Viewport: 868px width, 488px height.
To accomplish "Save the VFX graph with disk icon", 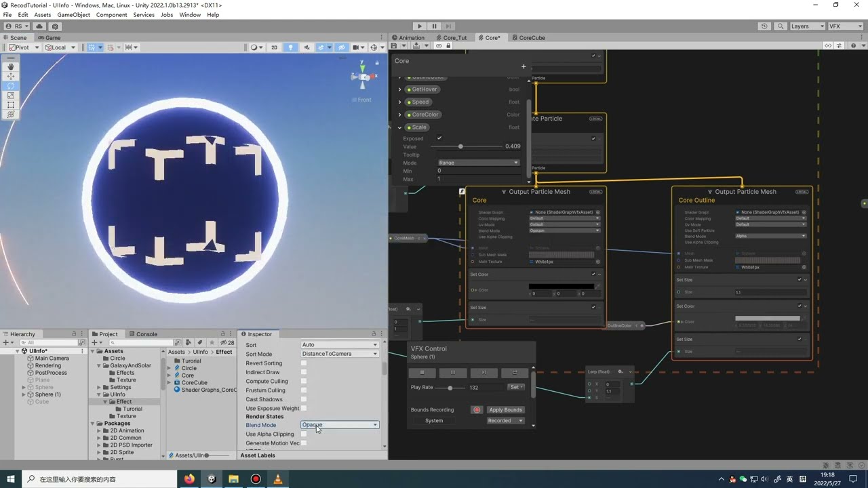I will pos(394,45).
